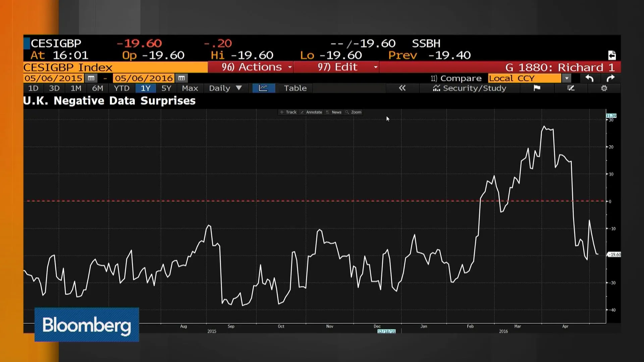Select the 6M range tab

point(98,88)
